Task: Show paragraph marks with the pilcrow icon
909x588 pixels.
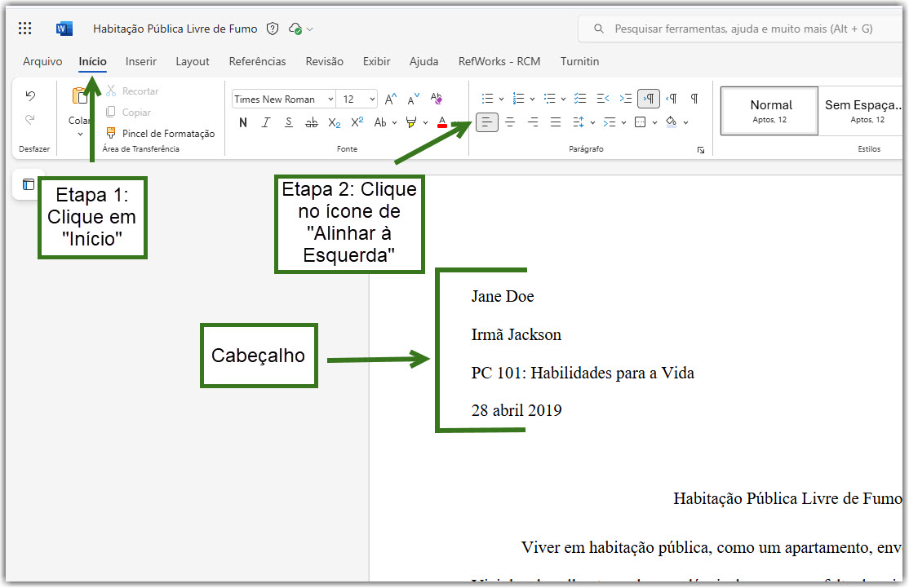Action: 694,99
